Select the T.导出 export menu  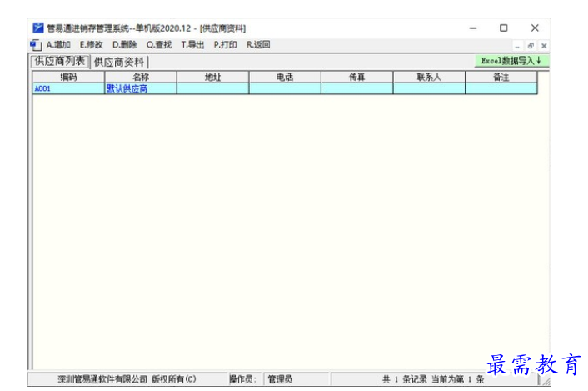click(x=192, y=45)
